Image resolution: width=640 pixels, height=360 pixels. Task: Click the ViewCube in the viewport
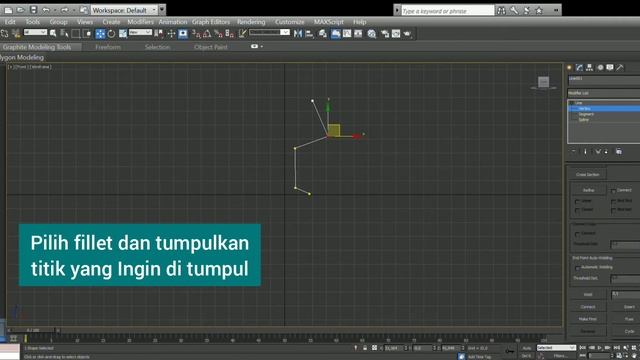543,82
